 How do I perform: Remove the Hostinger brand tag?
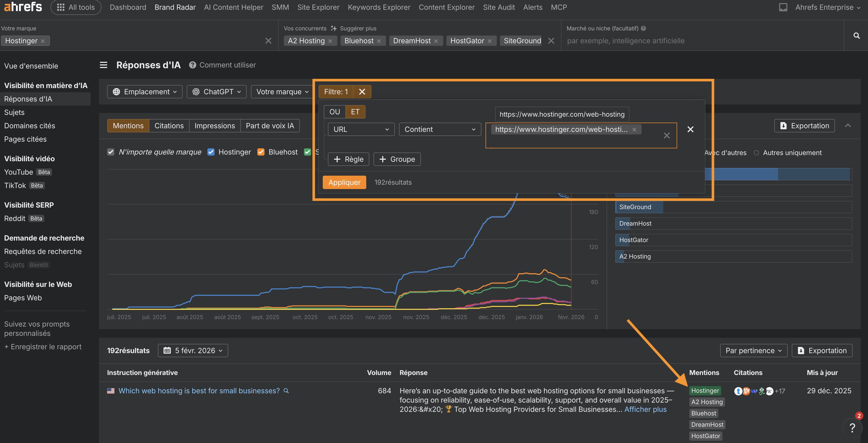[x=43, y=41]
